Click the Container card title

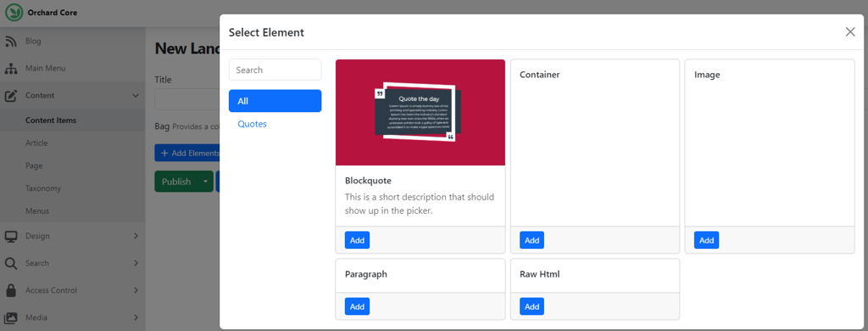tap(540, 75)
